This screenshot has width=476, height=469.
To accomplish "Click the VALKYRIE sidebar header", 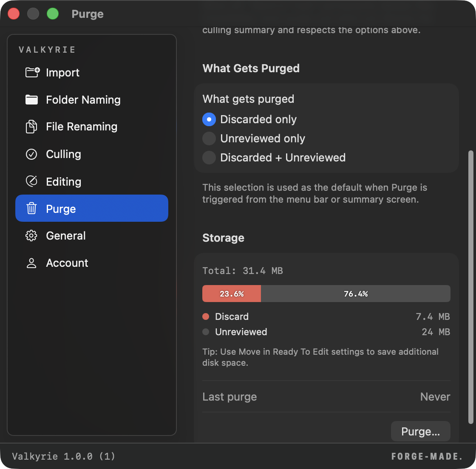I will coord(47,50).
